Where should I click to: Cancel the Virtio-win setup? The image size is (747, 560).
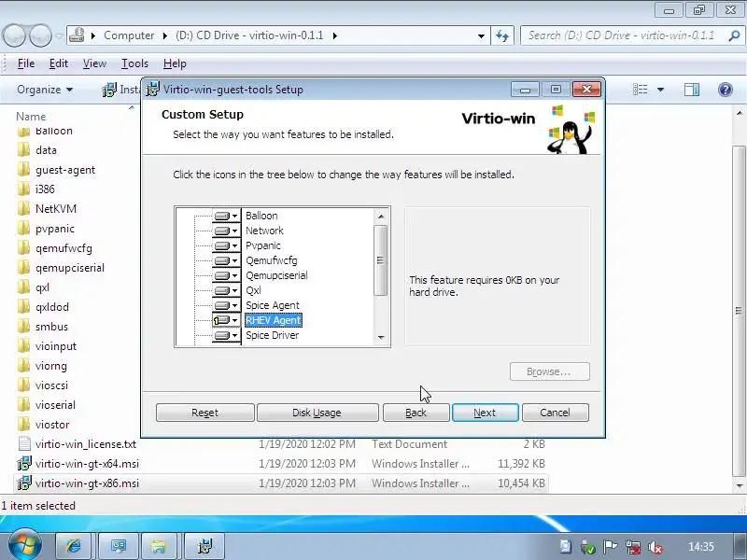pos(555,413)
